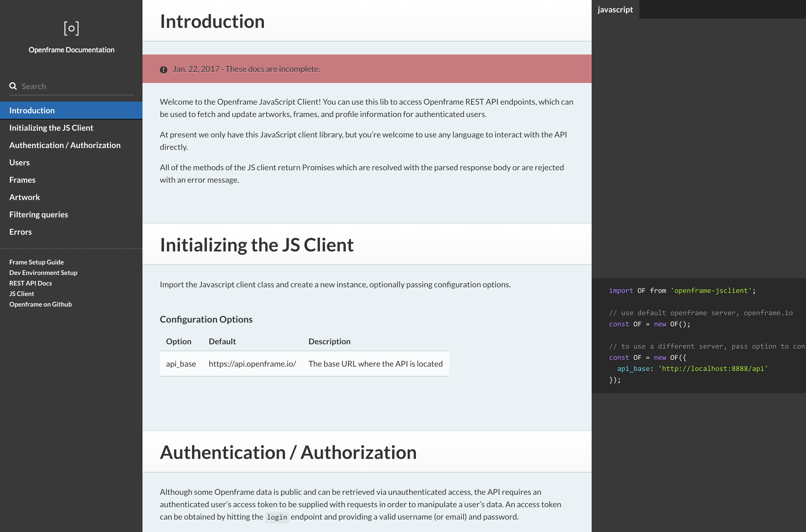The image size is (806, 532).
Task: Click the Openframe logo icon
Action: [x=71, y=28]
